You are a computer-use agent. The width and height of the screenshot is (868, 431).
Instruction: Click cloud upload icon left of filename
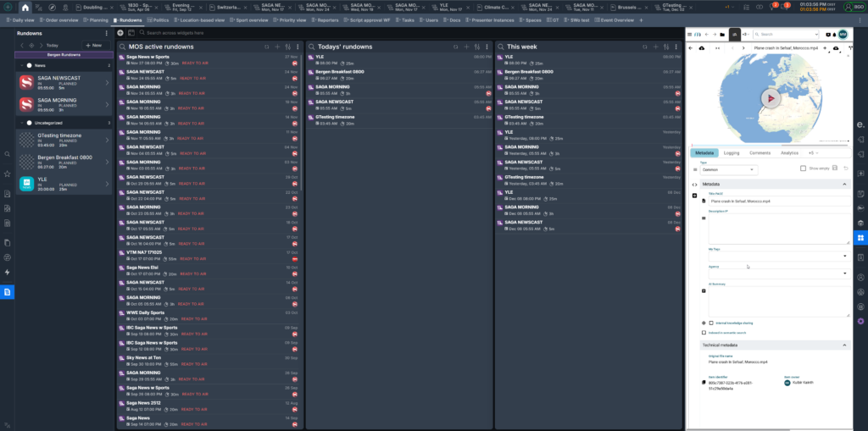point(702,48)
